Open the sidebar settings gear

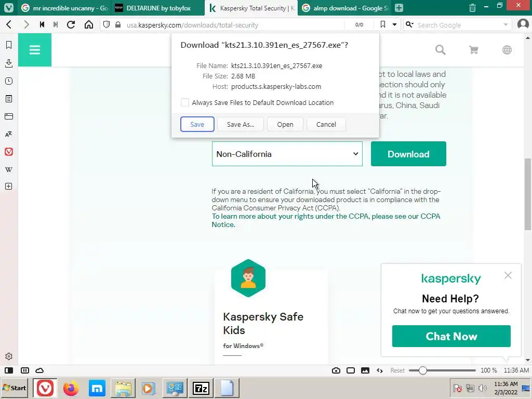[x=9, y=356]
